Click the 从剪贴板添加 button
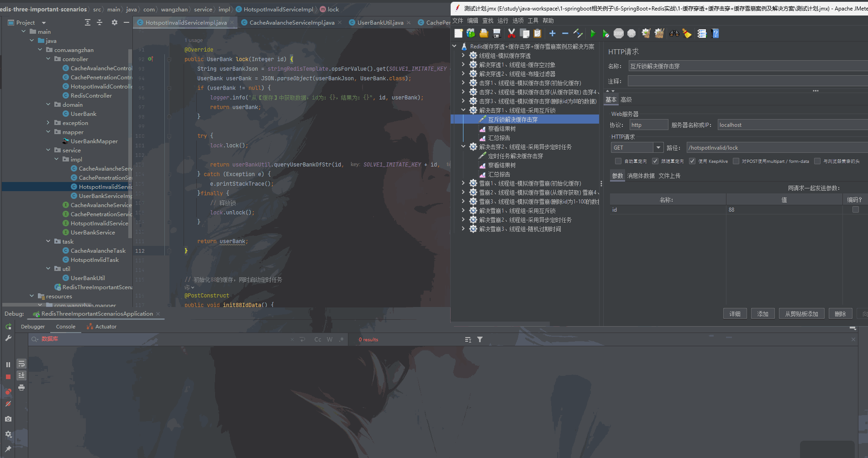 (x=801, y=313)
